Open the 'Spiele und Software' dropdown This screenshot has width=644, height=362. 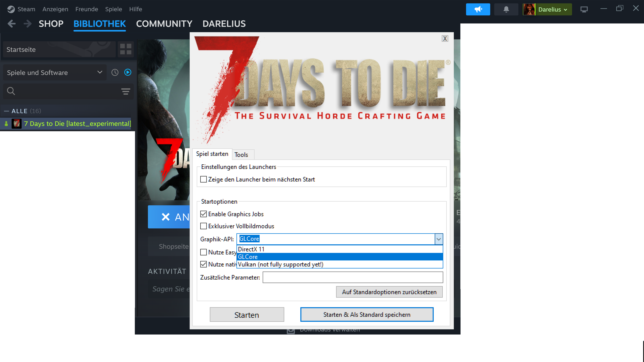click(x=55, y=72)
